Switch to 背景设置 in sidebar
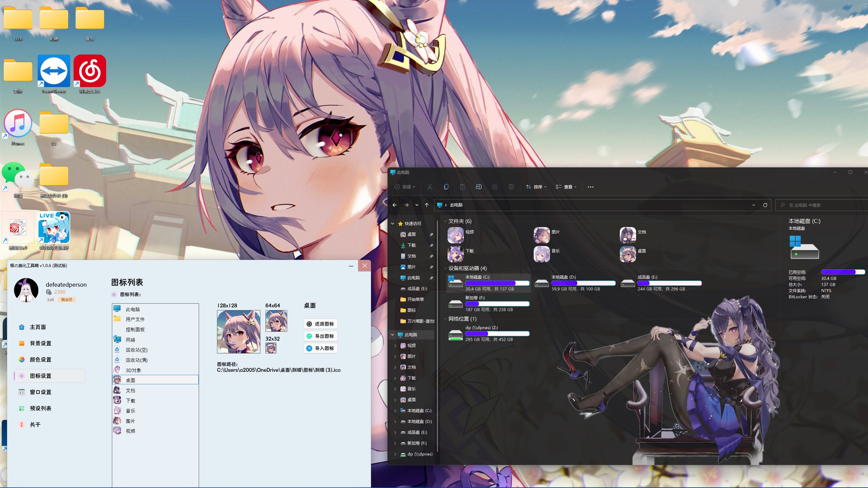Screen dimensions: 868x488 pyautogui.click(x=40, y=343)
